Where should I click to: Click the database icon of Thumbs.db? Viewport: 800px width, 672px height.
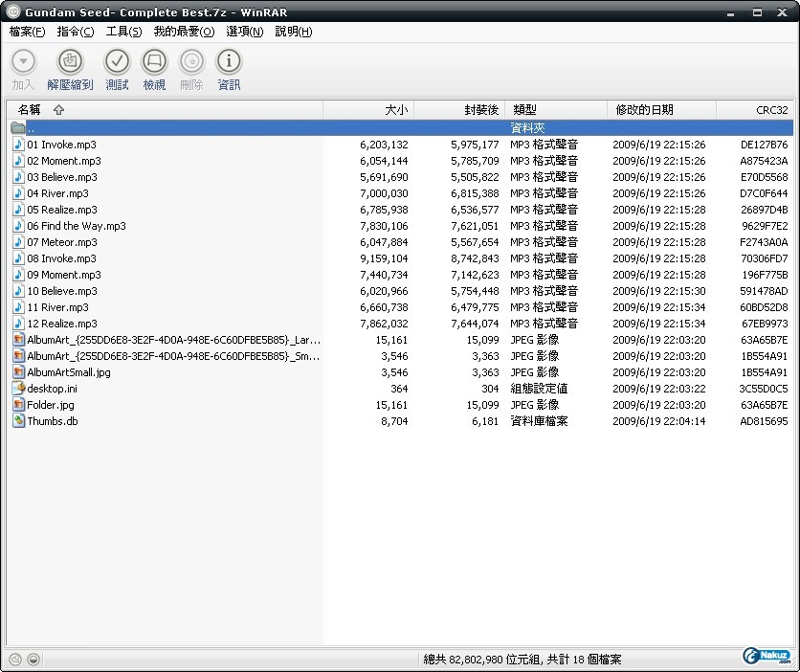point(18,421)
